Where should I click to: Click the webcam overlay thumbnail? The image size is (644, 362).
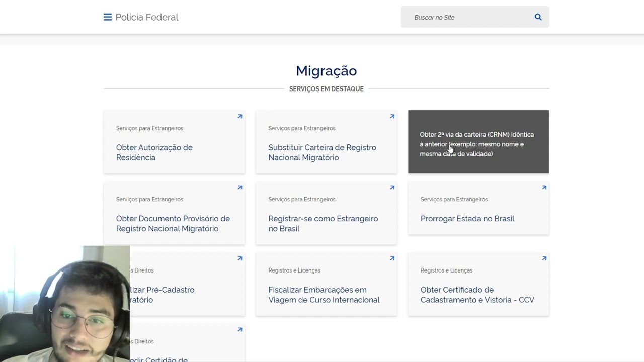pos(65,304)
